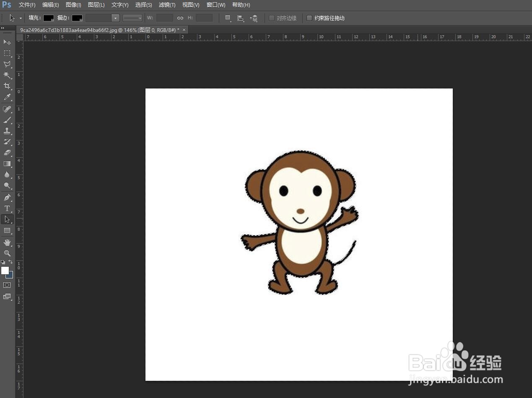Pick the Crop tool
This screenshot has width=532, height=398.
tap(7, 86)
